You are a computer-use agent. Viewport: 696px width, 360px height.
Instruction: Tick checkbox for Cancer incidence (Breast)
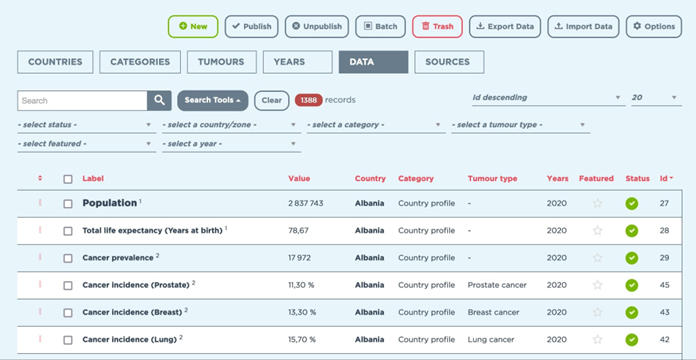[67, 313]
